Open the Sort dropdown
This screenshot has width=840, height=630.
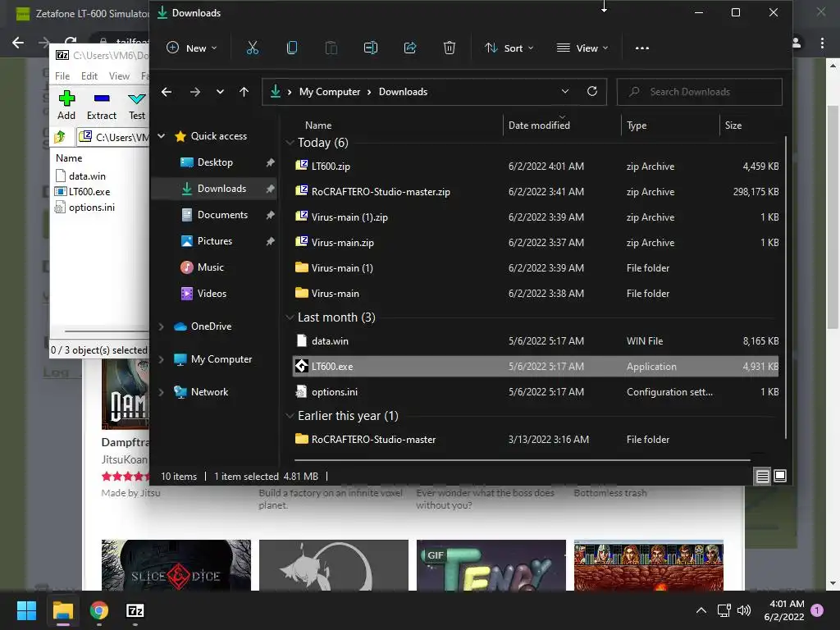pyautogui.click(x=509, y=48)
